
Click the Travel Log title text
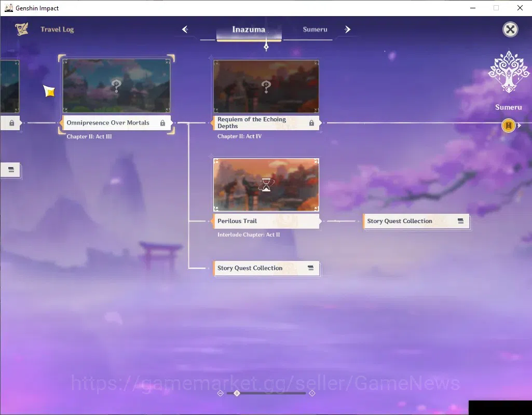point(57,30)
